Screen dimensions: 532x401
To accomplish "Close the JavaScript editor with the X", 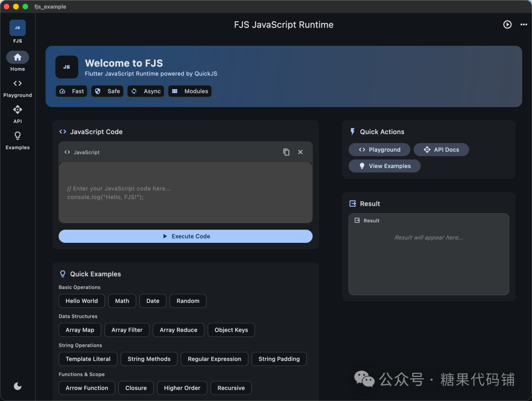I will (300, 152).
